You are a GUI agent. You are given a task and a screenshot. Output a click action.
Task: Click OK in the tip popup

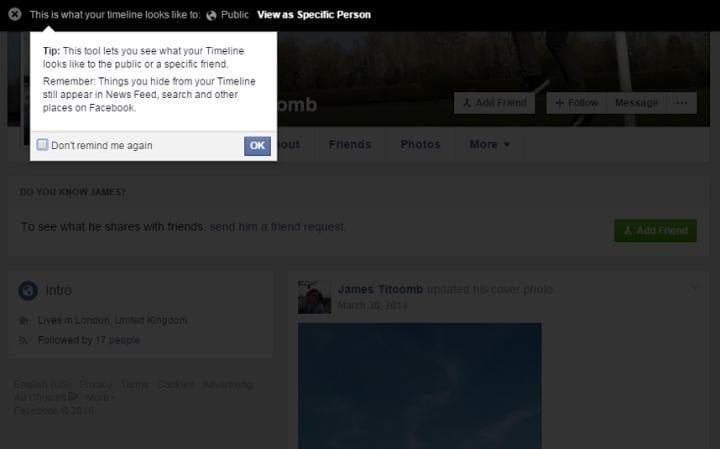[257, 146]
